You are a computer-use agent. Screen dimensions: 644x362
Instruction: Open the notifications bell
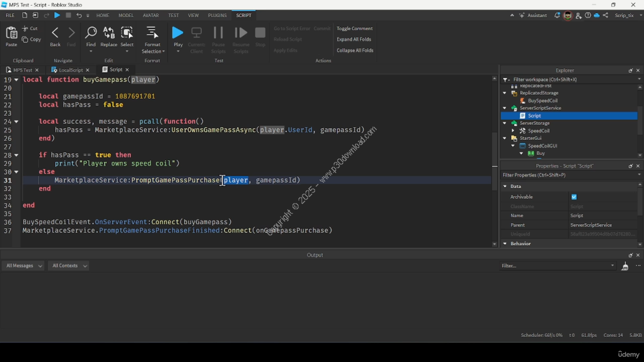click(x=557, y=15)
